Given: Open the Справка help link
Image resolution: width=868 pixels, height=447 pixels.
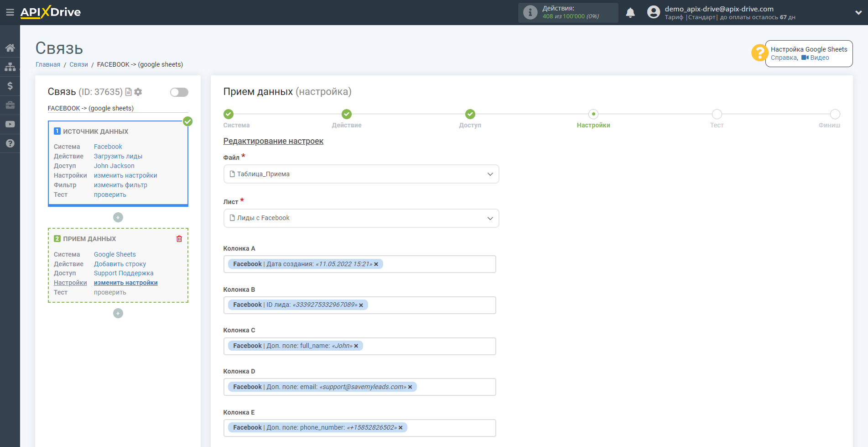Looking at the screenshot, I should (x=784, y=58).
